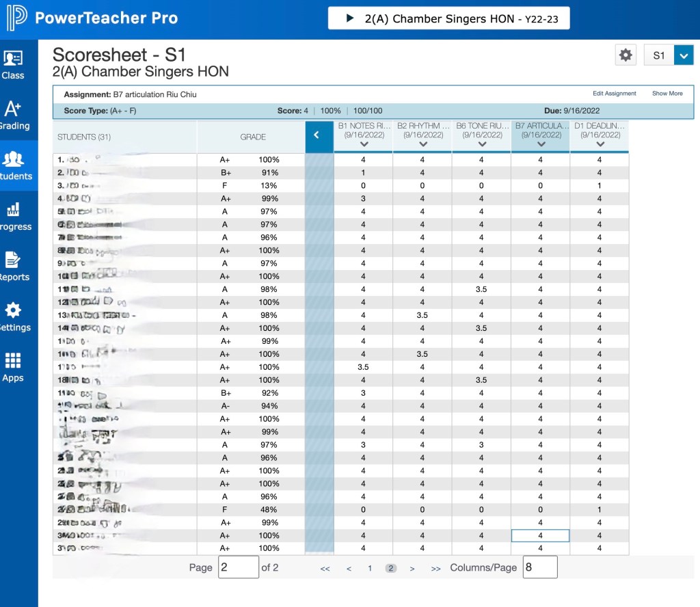Click the PowerTeacher Pro logo icon
Viewport: 700px width, 607px height.
point(16,18)
